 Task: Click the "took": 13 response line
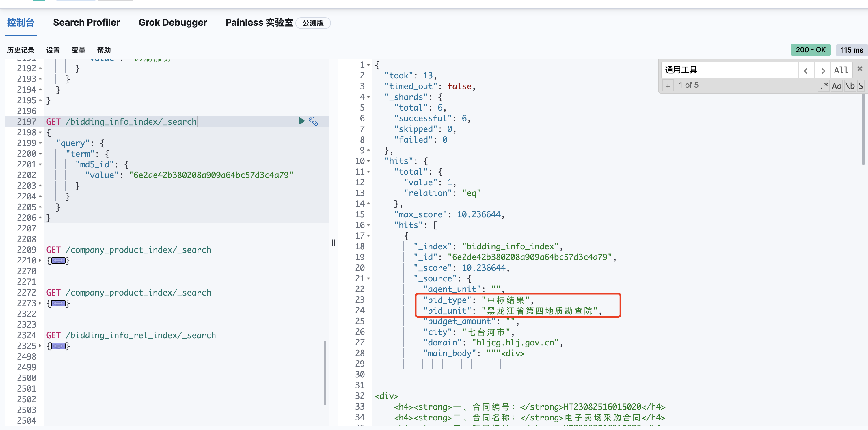click(410, 76)
